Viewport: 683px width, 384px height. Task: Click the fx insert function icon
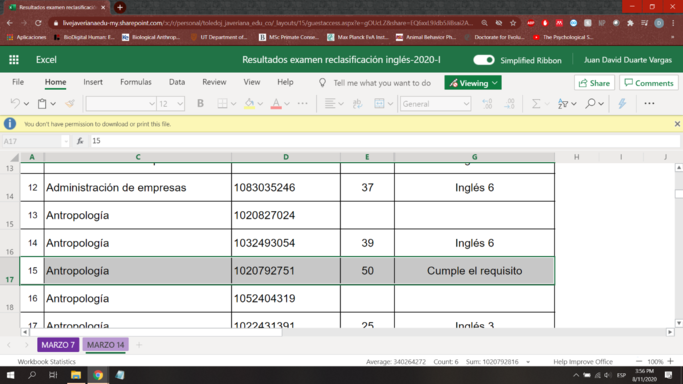(x=80, y=141)
